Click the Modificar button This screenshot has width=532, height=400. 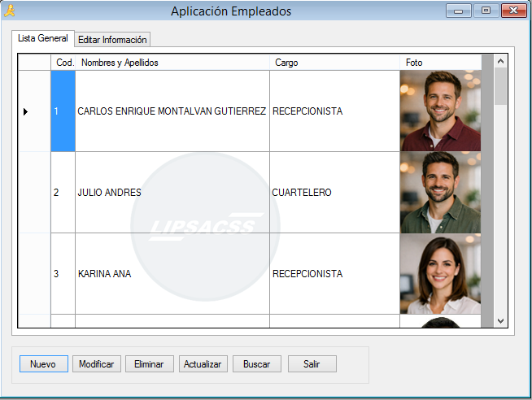point(96,363)
